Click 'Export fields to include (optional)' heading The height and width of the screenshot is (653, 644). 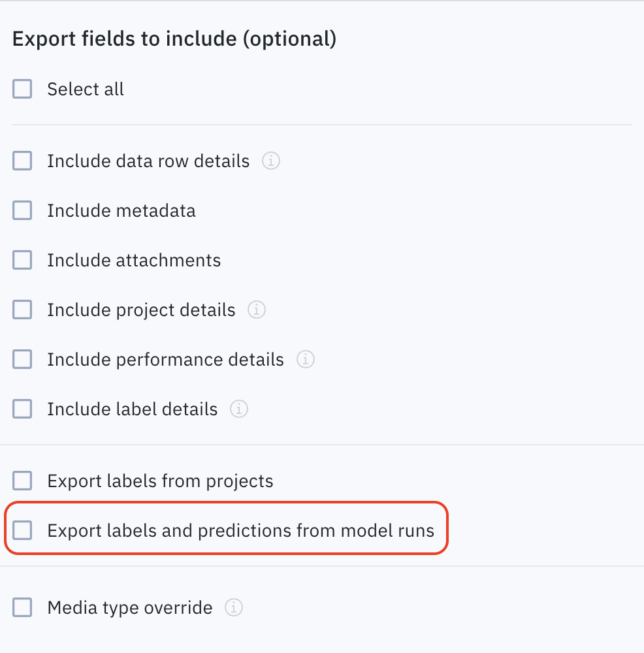pyautogui.click(x=174, y=39)
